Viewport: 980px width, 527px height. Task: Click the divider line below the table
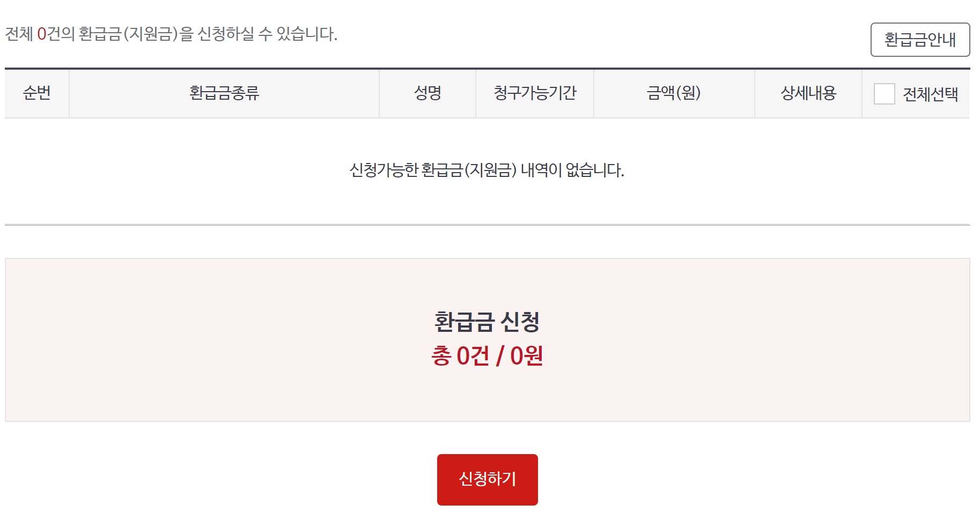click(488, 225)
